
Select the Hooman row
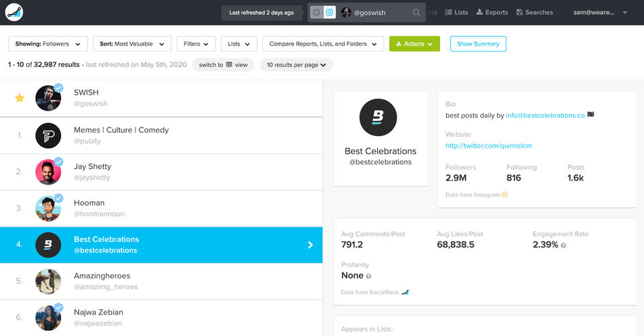161,209
